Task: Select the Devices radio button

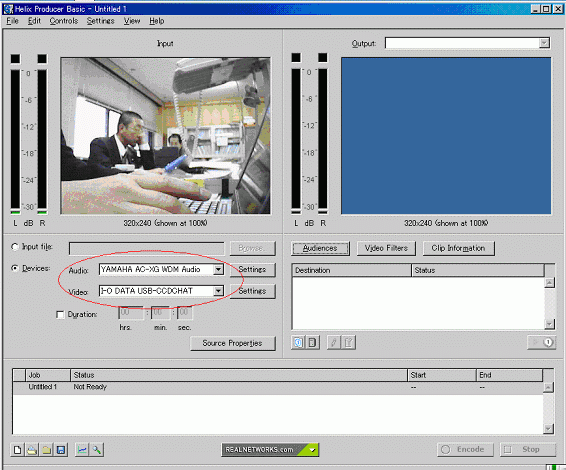Action: tap(15, 268)
